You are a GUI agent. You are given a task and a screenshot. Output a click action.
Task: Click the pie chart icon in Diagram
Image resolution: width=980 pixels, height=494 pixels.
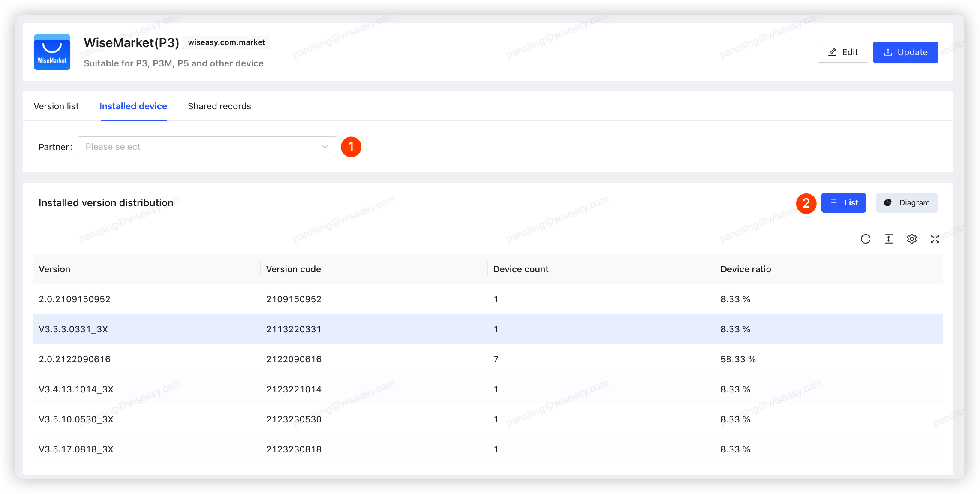coord(887,203)
